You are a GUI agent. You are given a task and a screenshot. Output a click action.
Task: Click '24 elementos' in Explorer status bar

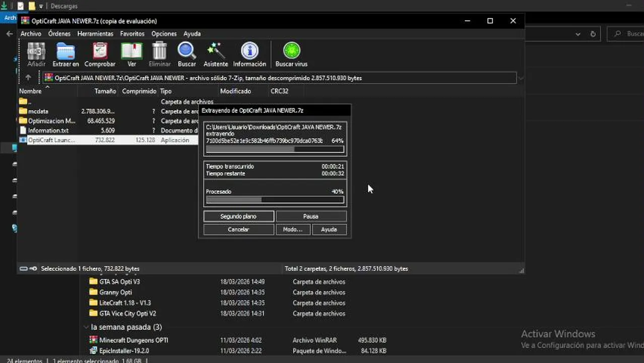pyautogui.click(x=24, y=361)
